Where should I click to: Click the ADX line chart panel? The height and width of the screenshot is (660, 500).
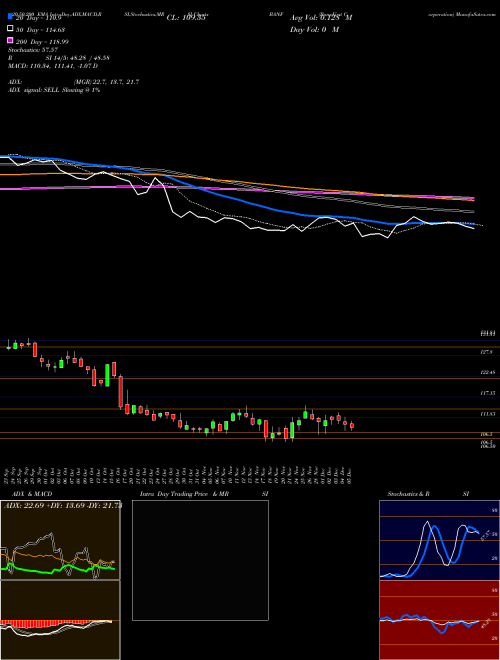pos(60,540)
